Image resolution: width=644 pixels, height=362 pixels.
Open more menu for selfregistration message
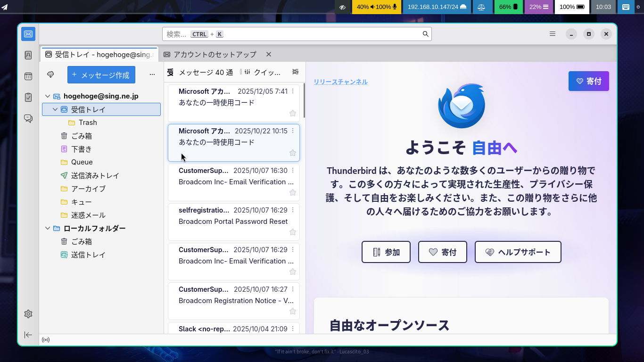pos(293,210)
